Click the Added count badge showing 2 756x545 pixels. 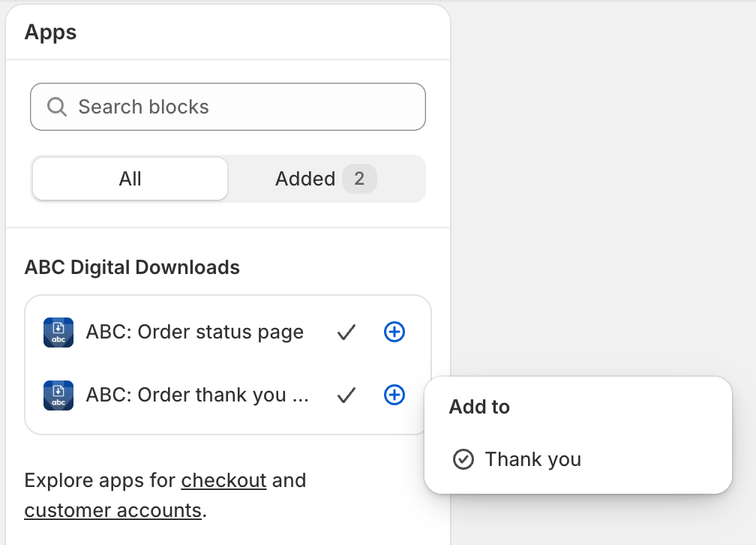(359, 179)
